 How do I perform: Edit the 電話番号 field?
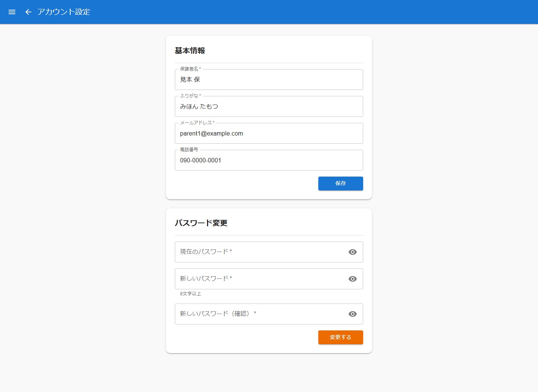coord(269,160)
